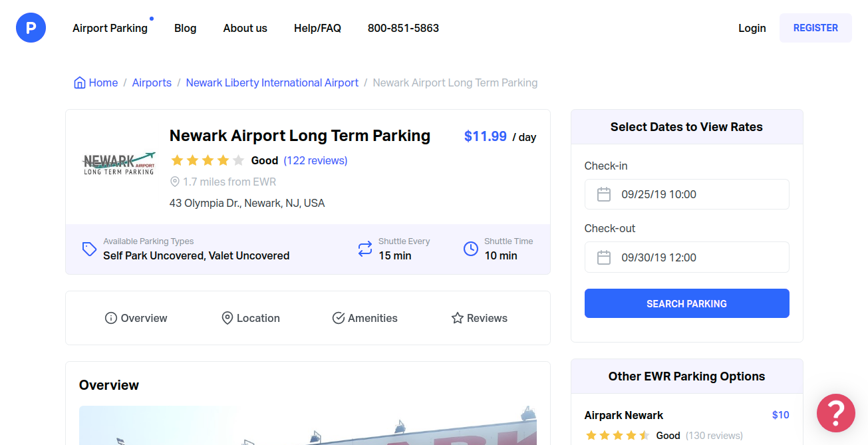The width and height of the screenshot is (868, 445).
Task: Open the Amenities tab
Action: tap(365, 318)
